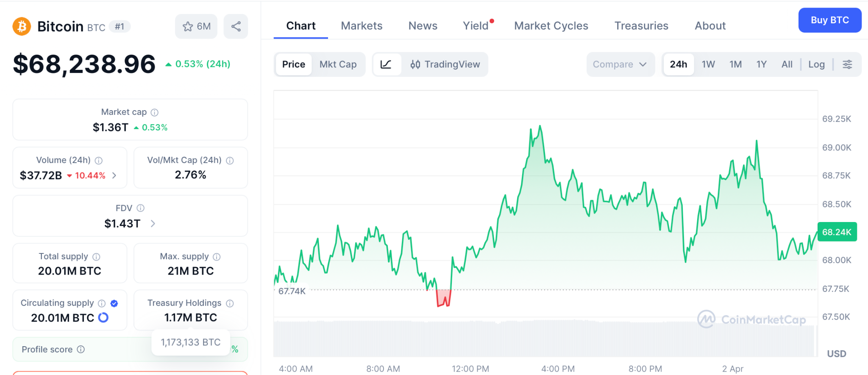Click the 68.24K current price marker

[837, 232]
